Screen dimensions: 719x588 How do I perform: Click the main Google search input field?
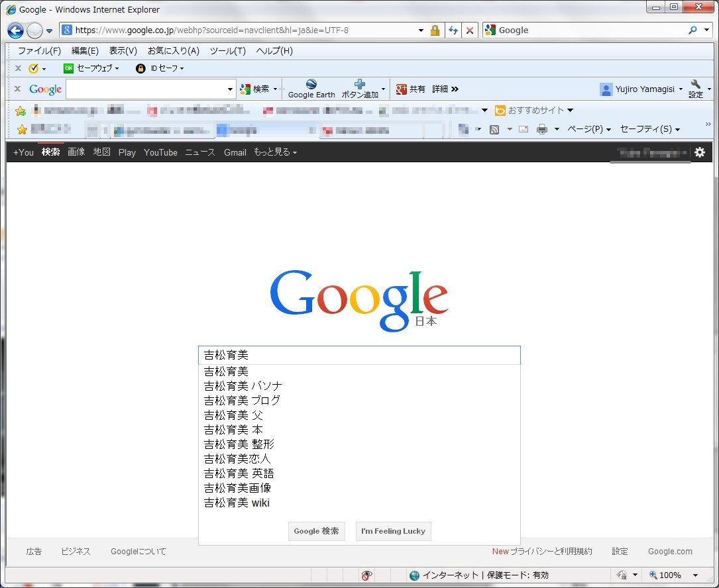359,355
